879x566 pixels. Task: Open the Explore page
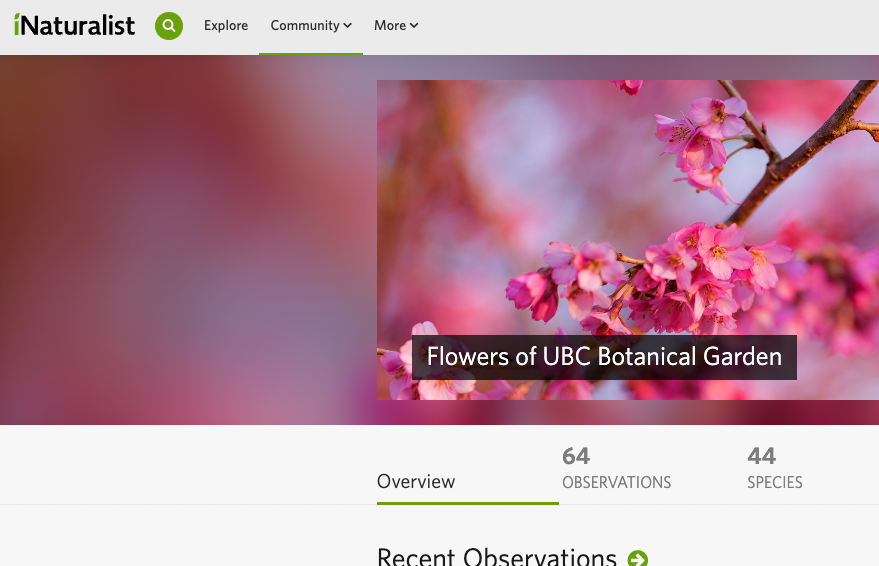coord(226,26)
